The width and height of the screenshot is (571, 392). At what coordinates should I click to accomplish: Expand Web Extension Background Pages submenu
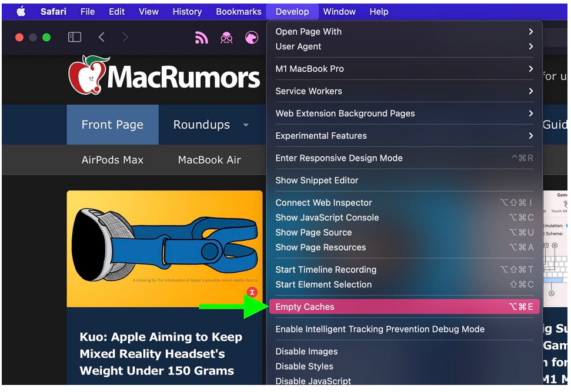coord(404,113)
